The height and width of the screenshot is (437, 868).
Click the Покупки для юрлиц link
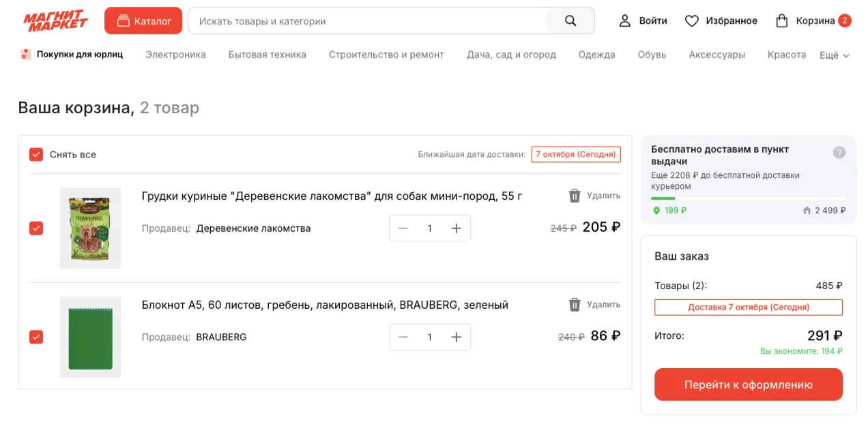(80, 55)
